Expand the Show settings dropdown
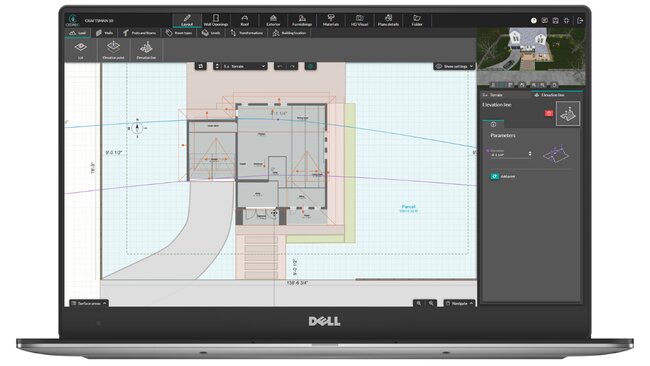The height and width of the screenshot is (366, 650). [x=454, y=66]
